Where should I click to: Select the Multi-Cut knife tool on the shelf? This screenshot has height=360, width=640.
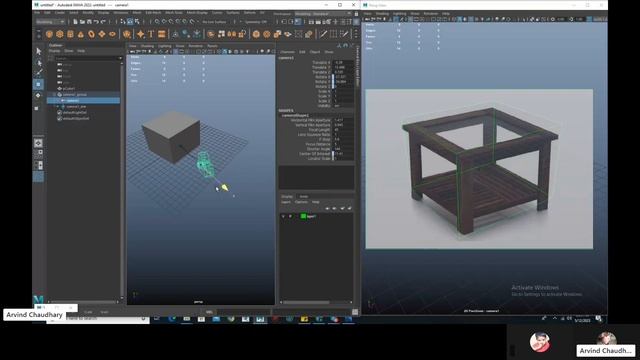(x=323, y=34)
